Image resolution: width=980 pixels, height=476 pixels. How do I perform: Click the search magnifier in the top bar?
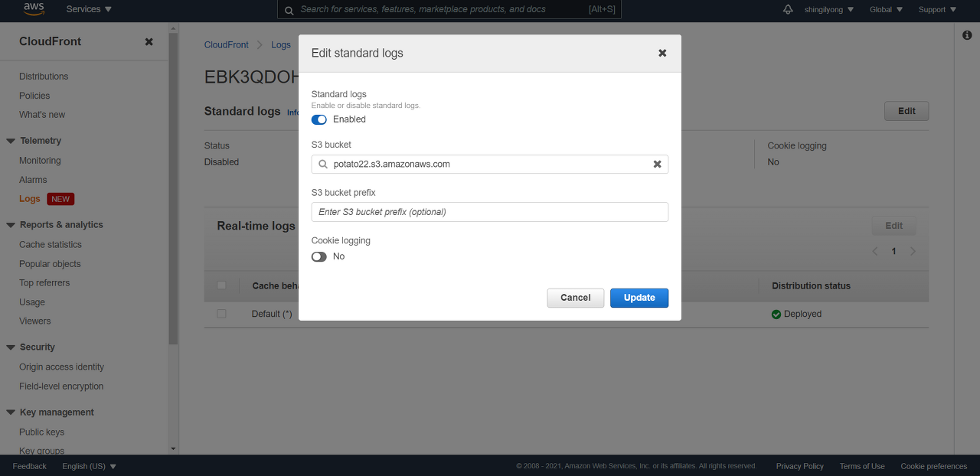click(289, 10)
